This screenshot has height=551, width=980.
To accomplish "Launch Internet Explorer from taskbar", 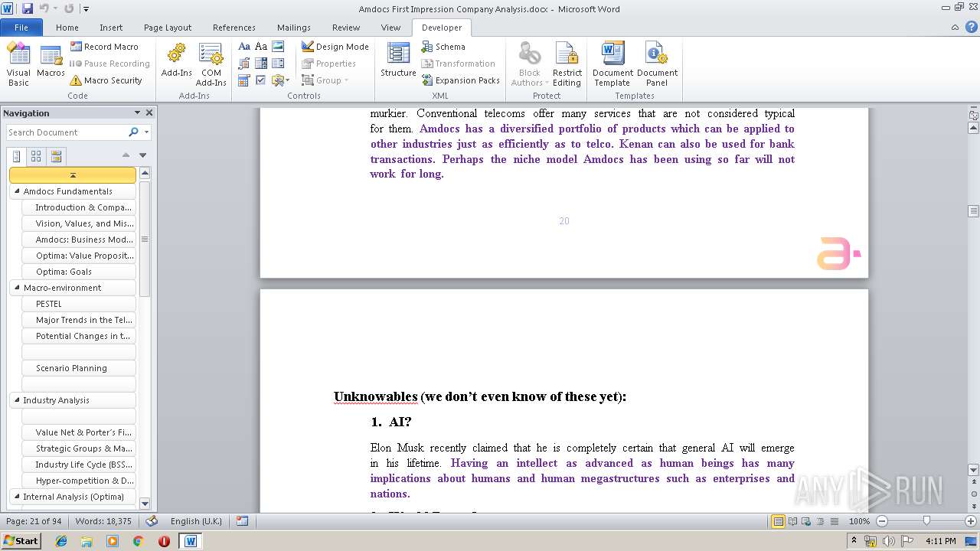I will (61, 540).
